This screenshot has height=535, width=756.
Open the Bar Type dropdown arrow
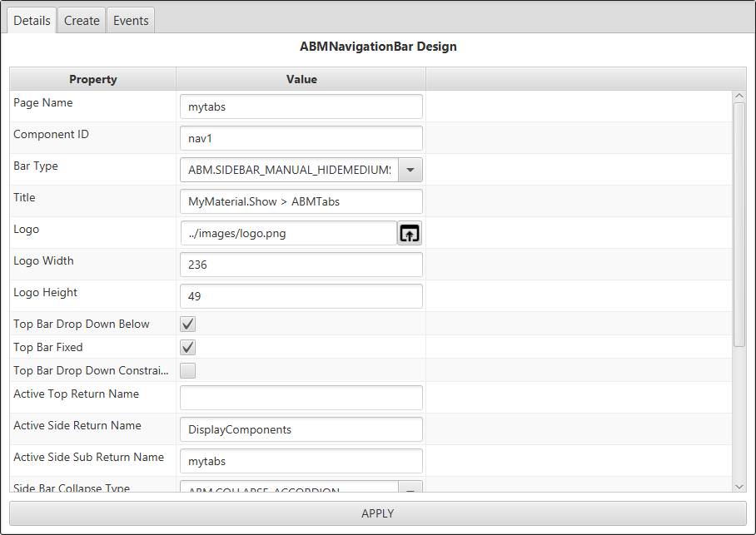(x=410, y=171)
